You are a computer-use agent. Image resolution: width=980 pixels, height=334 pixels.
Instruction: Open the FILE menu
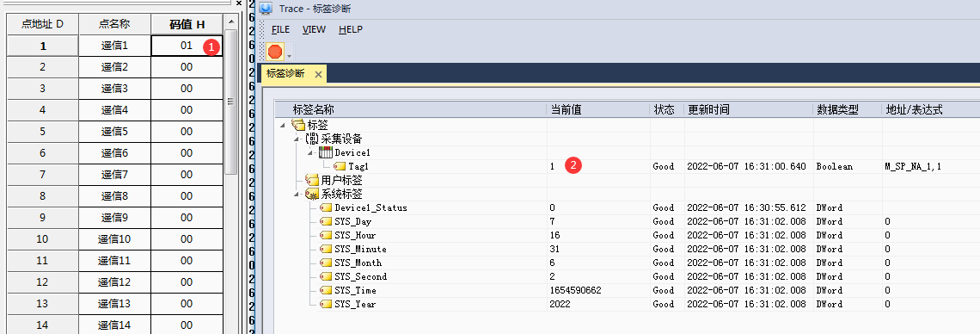pos(280,29)
